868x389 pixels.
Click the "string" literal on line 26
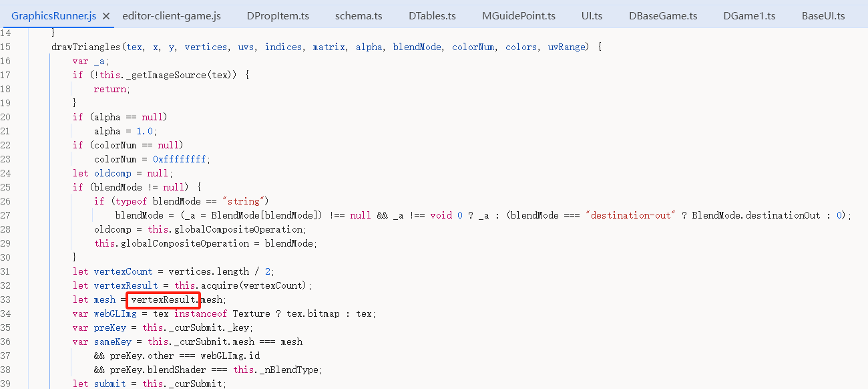click(x=244, y=201)
